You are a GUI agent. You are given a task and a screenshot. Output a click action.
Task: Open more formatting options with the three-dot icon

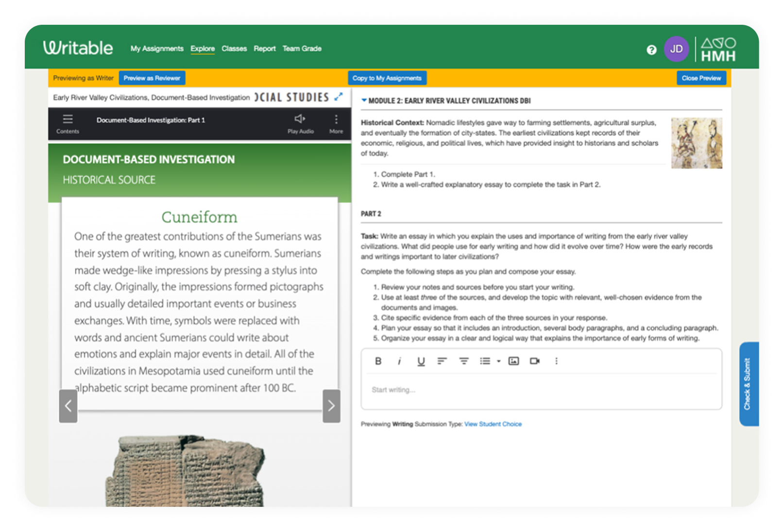556,361
